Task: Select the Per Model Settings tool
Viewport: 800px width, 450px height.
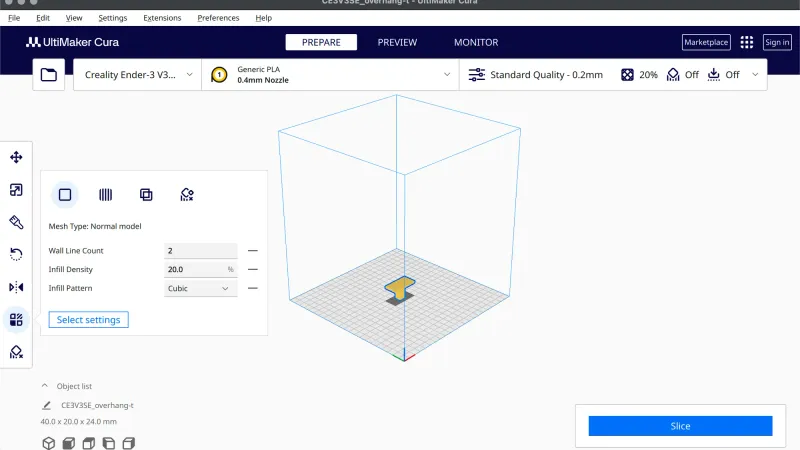Action: pyautogui.click(x=16, y=319)
